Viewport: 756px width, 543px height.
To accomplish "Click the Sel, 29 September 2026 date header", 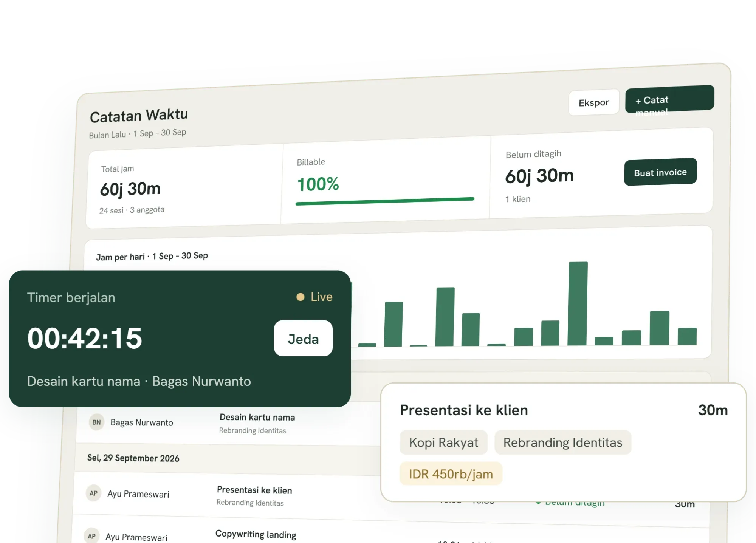I will [133, 458].
